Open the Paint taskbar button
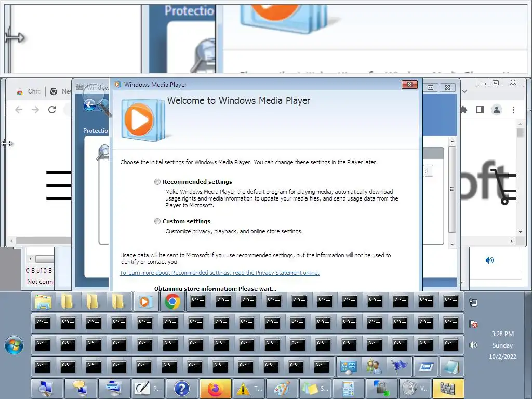Image resolution: width=532 pixels, height=399 pixels. pyautogui.click(x=282, y=389)
